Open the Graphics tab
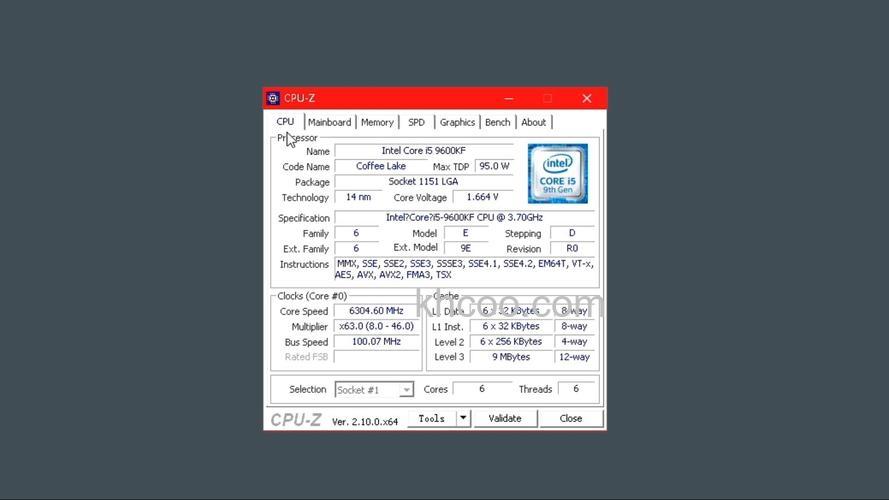This screenshot has width=889, height=500. click(457, 122)
